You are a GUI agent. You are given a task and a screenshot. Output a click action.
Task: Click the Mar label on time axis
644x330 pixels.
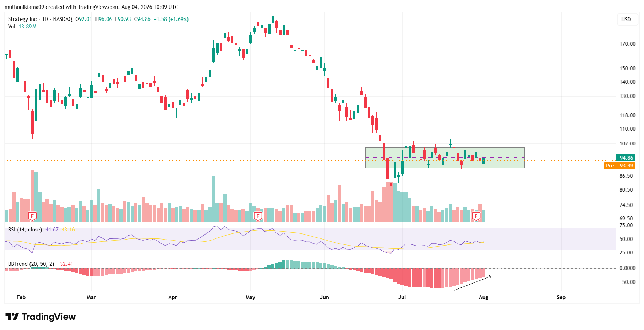click(x=91, y=297)
